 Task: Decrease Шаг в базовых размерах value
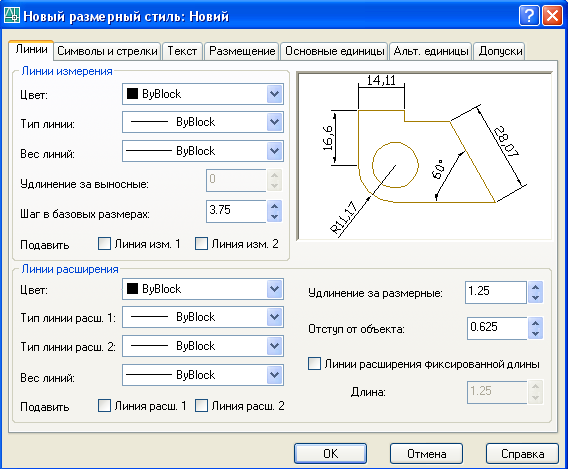275,217
